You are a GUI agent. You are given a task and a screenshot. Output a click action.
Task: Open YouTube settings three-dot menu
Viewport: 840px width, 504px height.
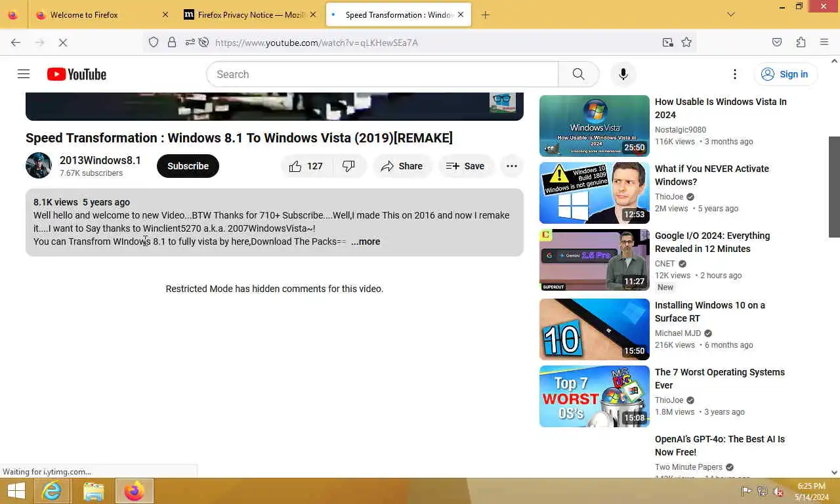[x=735, y=74]
